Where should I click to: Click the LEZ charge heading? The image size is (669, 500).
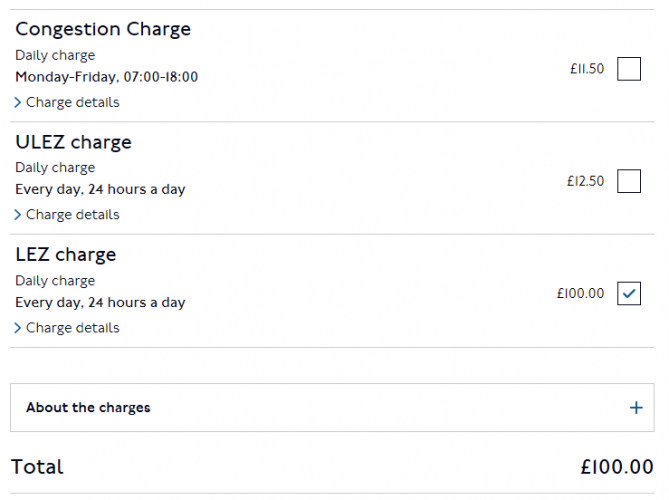(x=66, y=255)
